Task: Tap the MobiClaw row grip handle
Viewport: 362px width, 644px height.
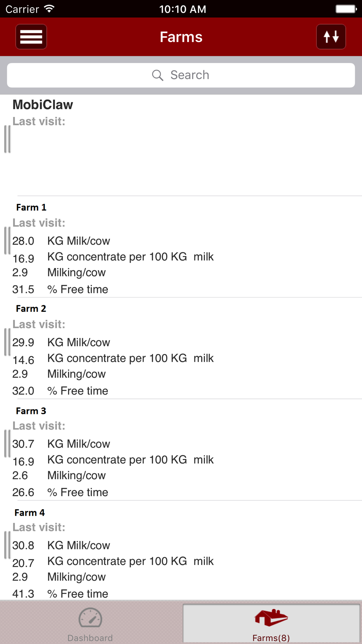Action: [7, 139]
